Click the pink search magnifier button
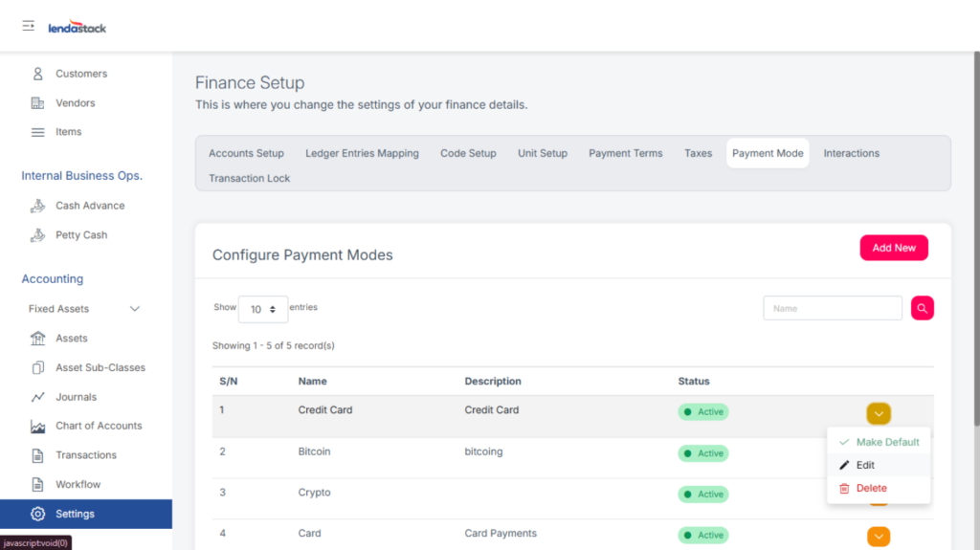The image size is (980, 550). coord(922,308)
